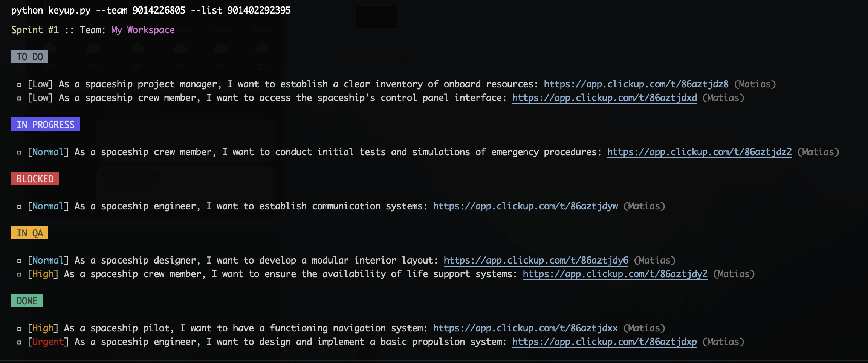Viewport: 868px width, 363px height.
Task: Click the bullet square beside the emergency procedures task
Action: tap(19, 153)
